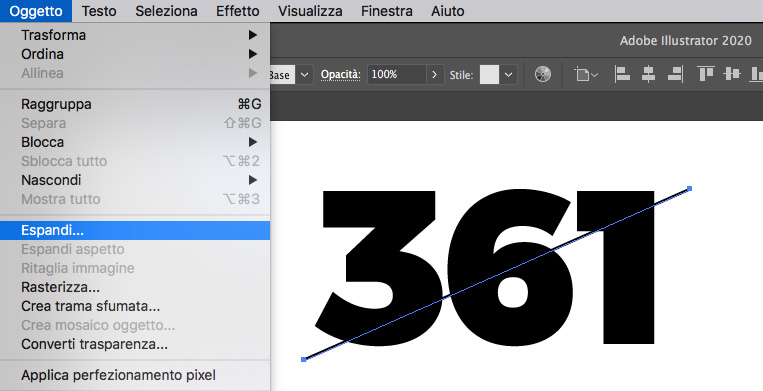Select the Espandi... menu entry
This screenshot has height=391, width=763.
coord(135,230)
